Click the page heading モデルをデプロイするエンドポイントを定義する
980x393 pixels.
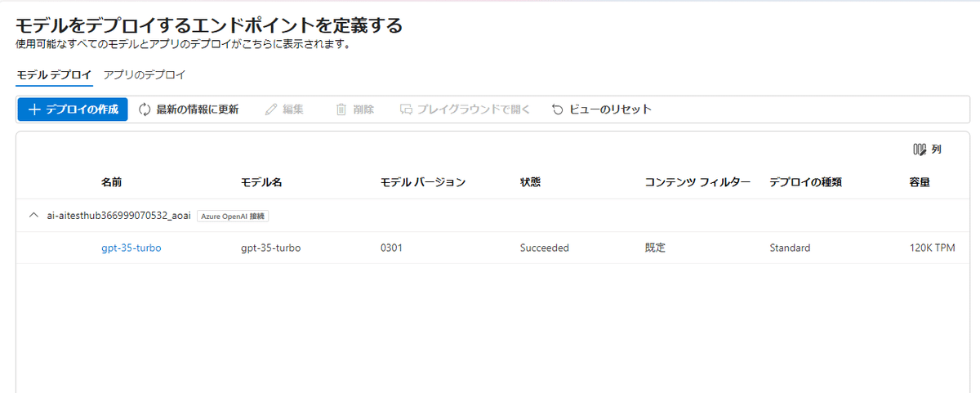(x=209, y=25)
